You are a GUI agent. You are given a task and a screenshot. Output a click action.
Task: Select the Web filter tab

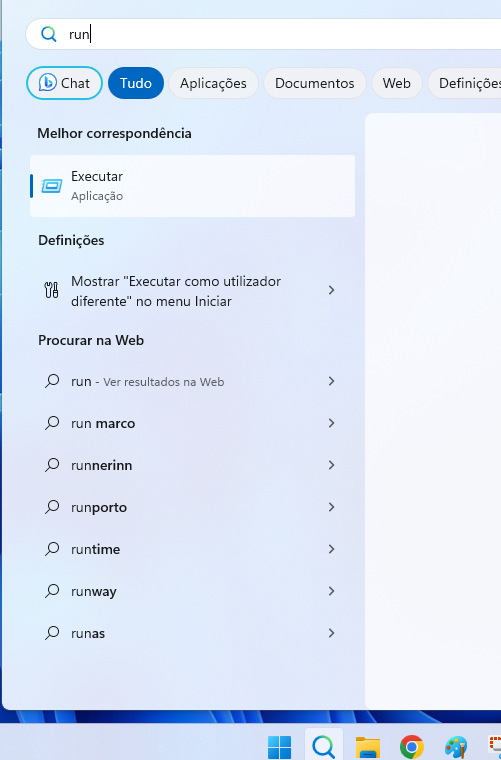(396, 83)
